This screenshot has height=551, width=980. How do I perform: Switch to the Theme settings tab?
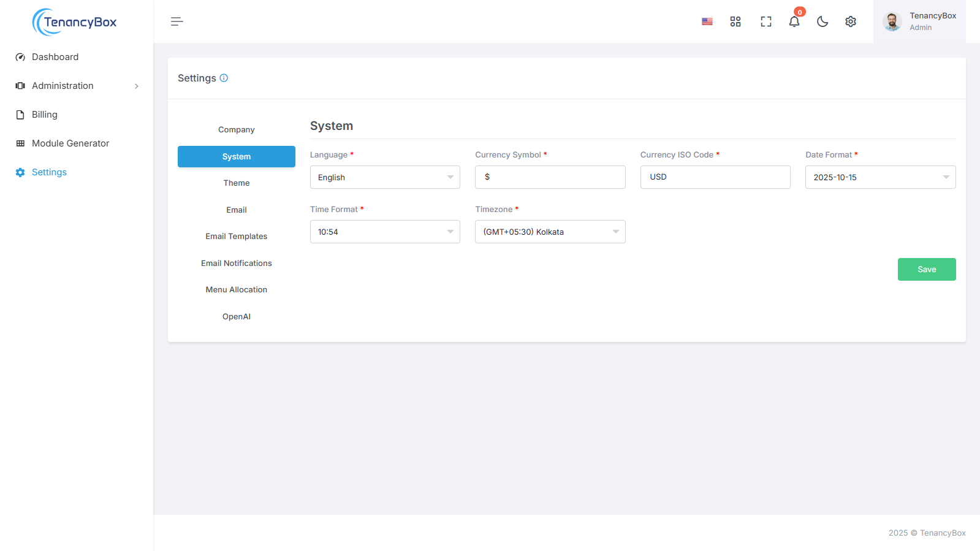point(236,183)
